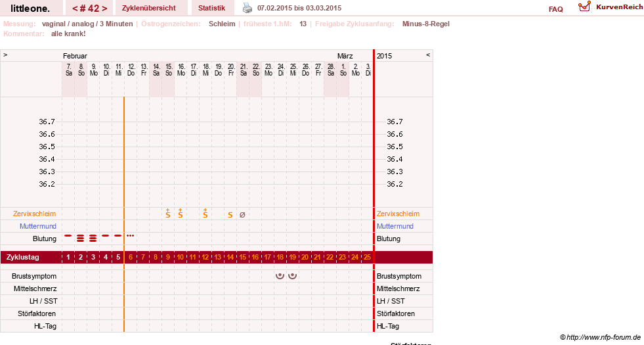Go to next cycle with the > arrow
Screen dimensions: 644x345
(105, 9)
